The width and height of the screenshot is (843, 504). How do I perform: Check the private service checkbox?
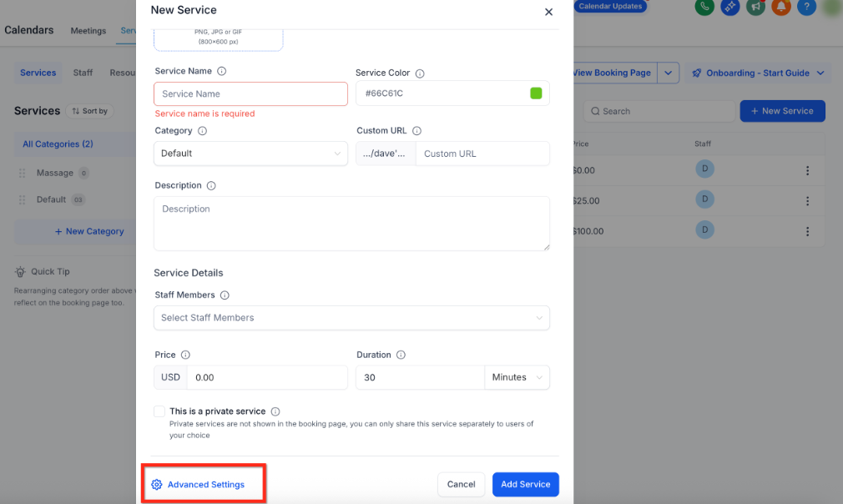coord(159,411)
